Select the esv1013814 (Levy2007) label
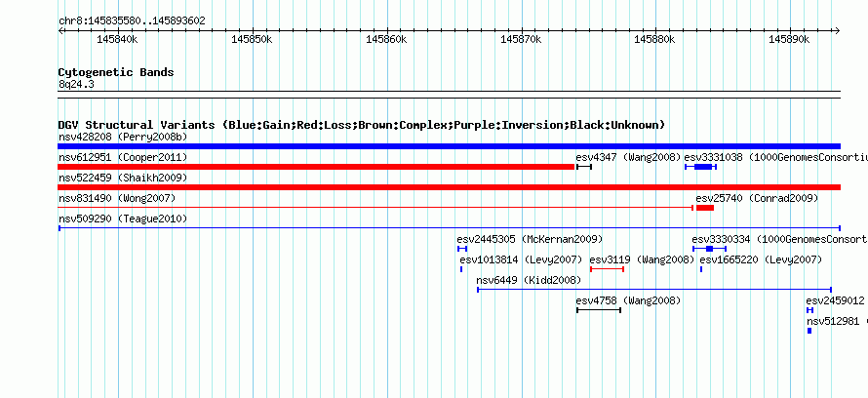The height and width of the screenshot is (398, 868). (x=521, y=259)
